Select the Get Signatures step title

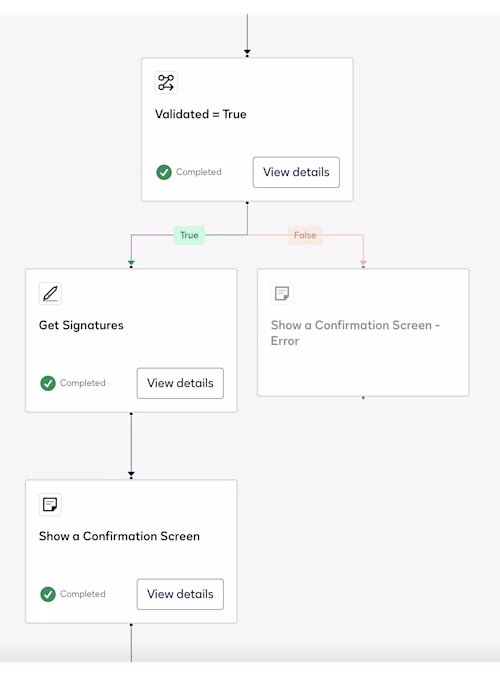tap(81, 325)
